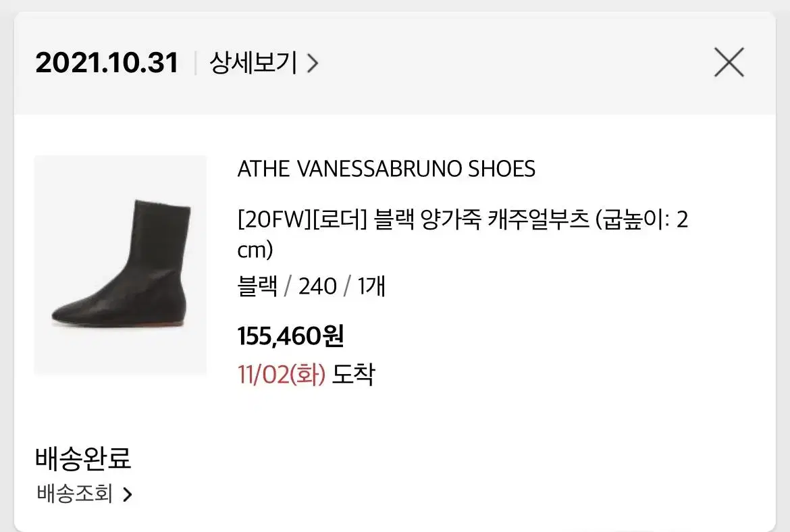The image size is (790, 532).
Task: Click the gray header bar of order card
Action: pyautogui.click(x=395, y=63)
